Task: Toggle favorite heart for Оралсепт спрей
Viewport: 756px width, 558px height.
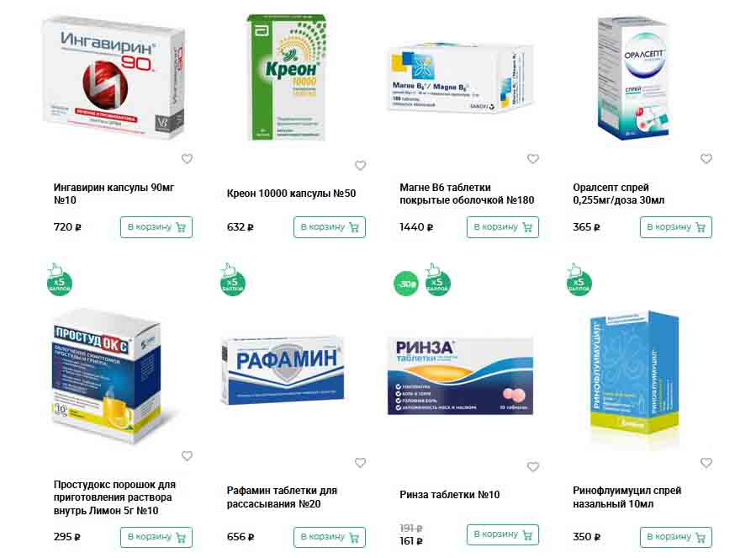Action: point(706,158)
